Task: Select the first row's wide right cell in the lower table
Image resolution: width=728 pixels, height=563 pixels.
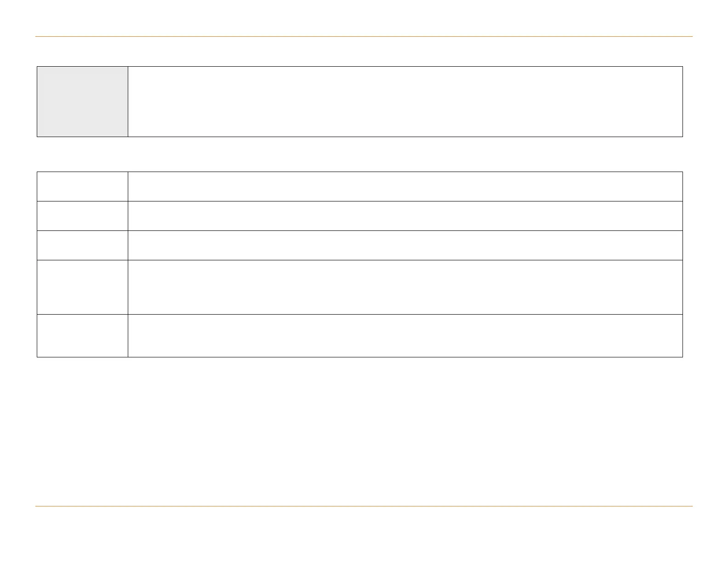Action: 405,186
